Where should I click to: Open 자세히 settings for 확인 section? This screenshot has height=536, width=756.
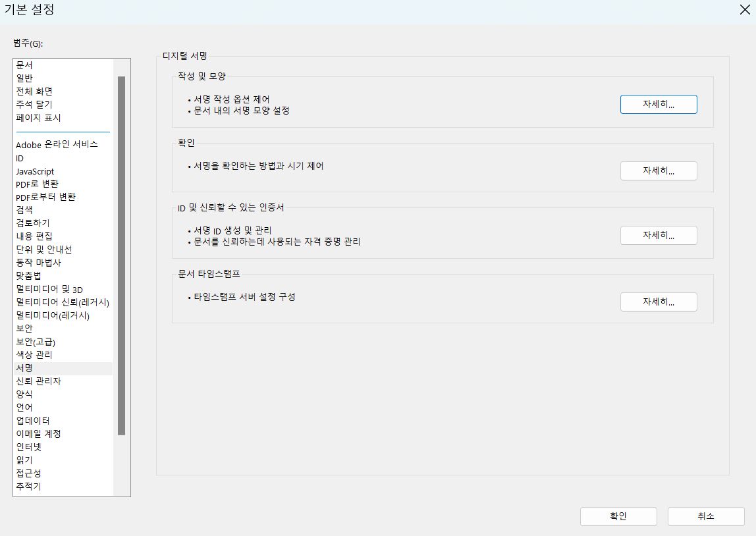[x=658, y=171]
